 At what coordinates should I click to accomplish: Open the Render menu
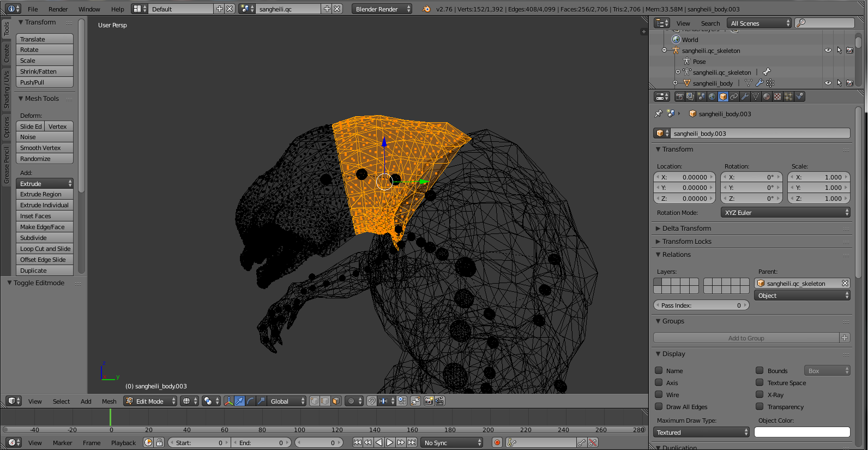(58, 9)
